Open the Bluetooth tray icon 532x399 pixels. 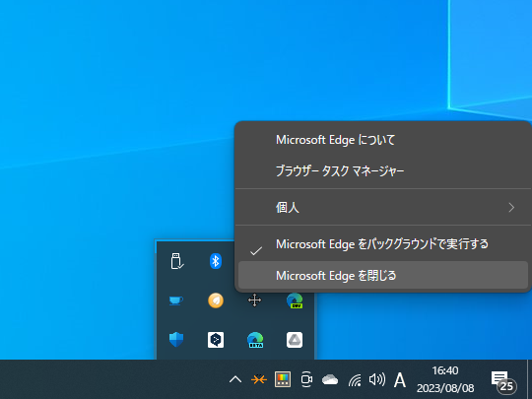pos(216,261)
